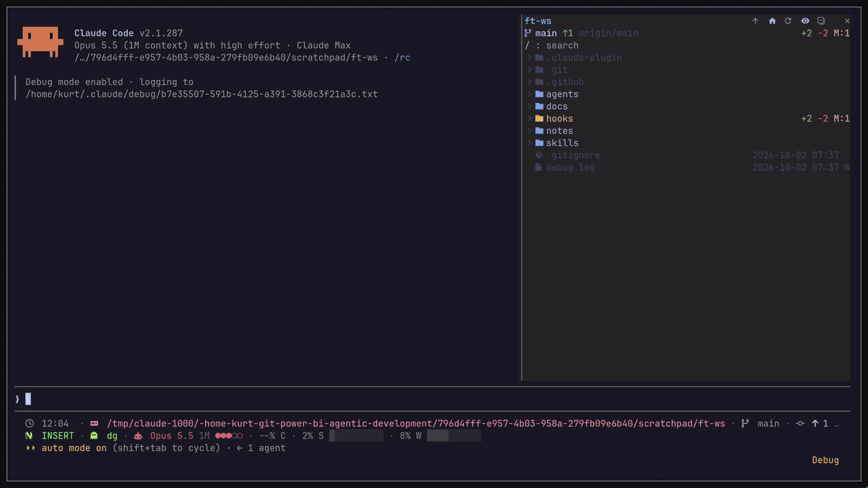The width and height of the screenshot is (868, 488).
Task: Expand the notes folder chevron
Action: click(x=529, y=131)
